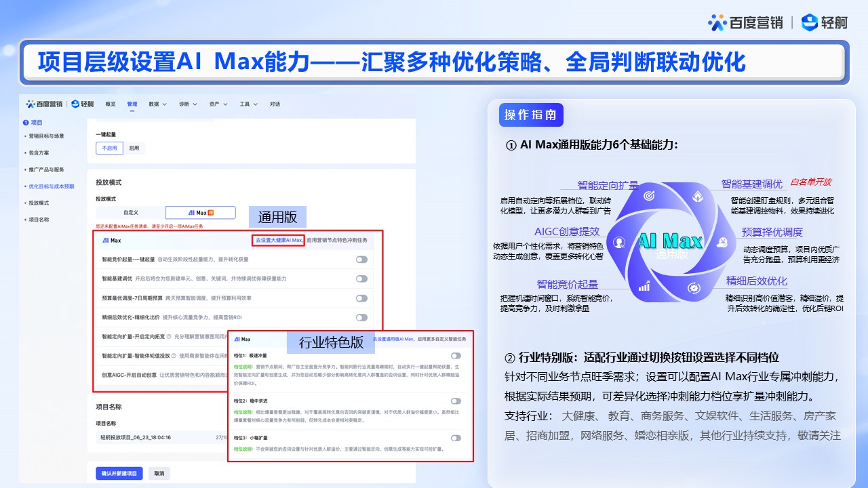Click the 百度营销 logo in the embedded navbar
This screenshot has width=868, height=488.
coord(44,104)
